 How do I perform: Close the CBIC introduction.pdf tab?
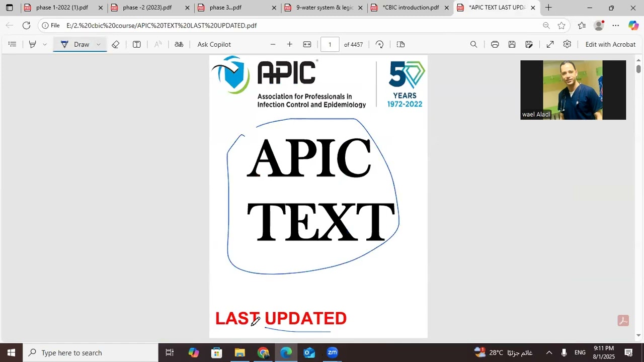pos(447,8)
